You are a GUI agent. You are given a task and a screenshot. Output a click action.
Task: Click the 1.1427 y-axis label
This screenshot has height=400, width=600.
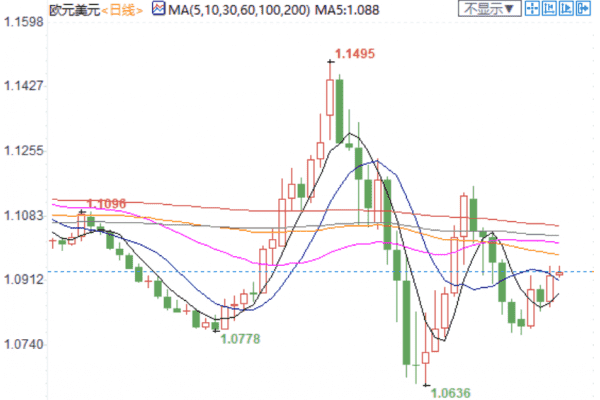coord(24,86)
